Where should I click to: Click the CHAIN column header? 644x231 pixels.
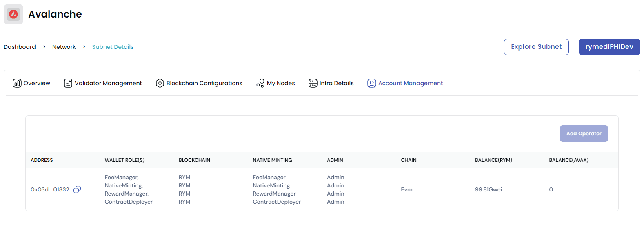click(x=409, y=160)
